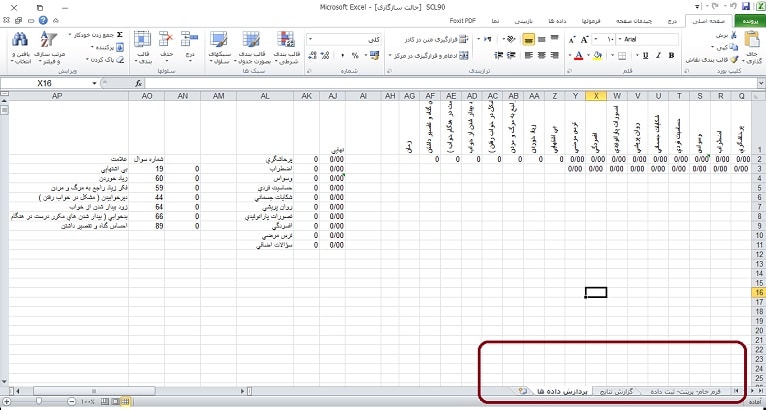Screen dimensions: 766x410
Task: Click the Delete cells icon
Action: pos(167,41)
